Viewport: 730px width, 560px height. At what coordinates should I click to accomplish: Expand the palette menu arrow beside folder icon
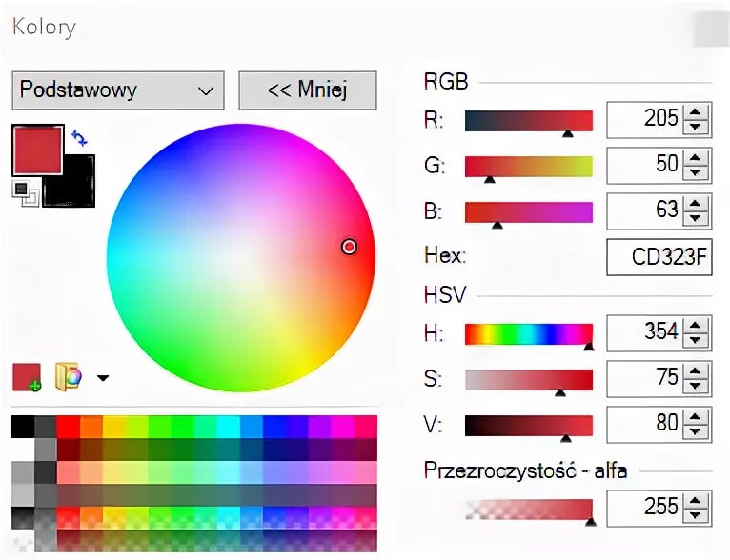coord(103,378)
